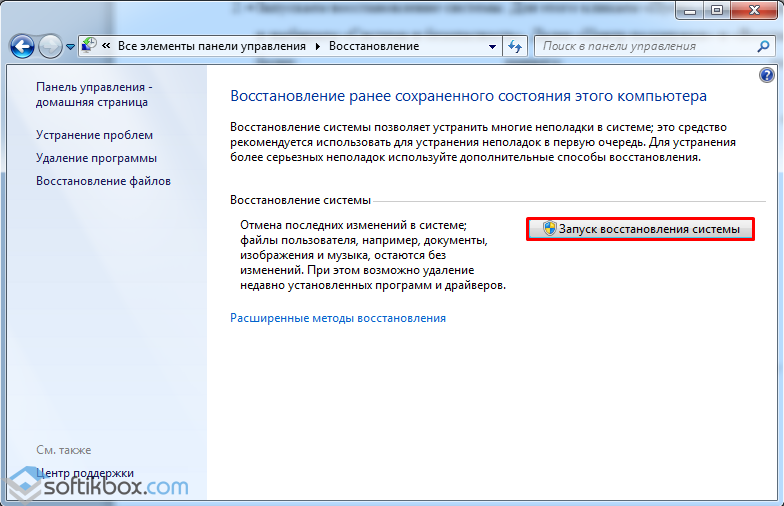Go to 'Удаление программы' in sidebar
Screen dimensions: 784x506
(96, 158)
